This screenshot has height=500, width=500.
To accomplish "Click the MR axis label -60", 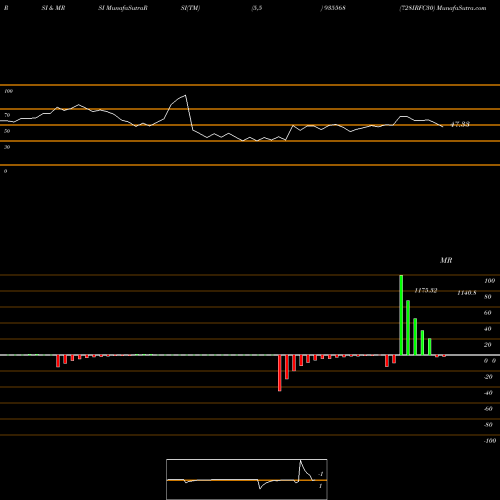I will (488, 409).
